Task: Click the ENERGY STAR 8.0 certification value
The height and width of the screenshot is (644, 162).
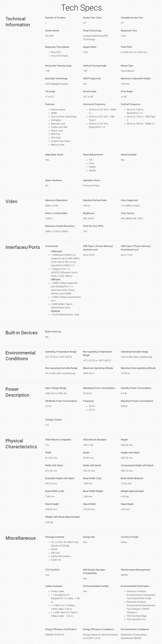Action: click(55, 635)
